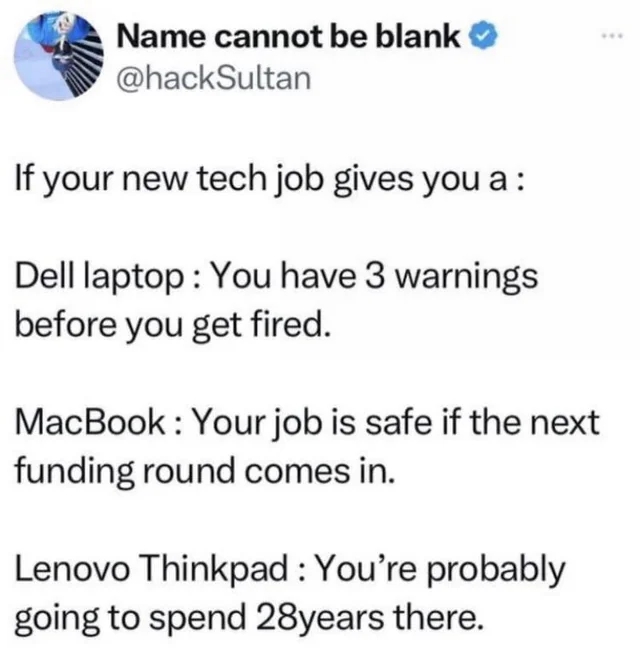Viewport: 640px width, 658px height.
Task: Open the three-dot more options menu
Action: click(612, 37)
